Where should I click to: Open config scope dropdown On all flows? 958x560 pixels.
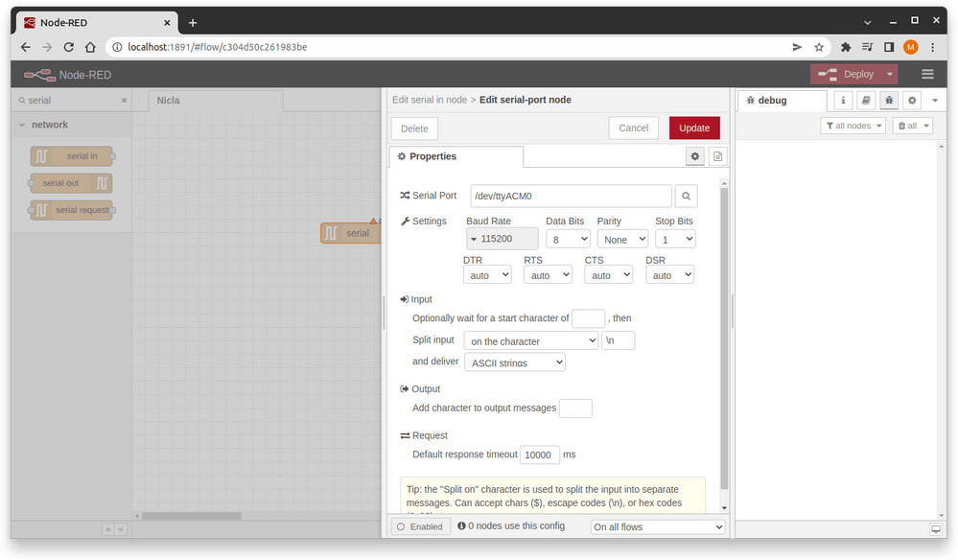tap(658, 526)
